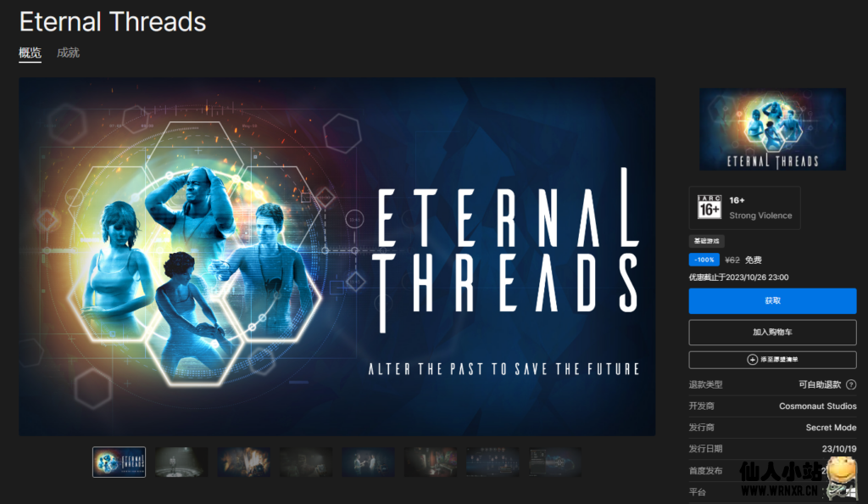This screenshot has width=868, height=504.
Task: Select the fifth screenshot thumbnail
Action: tap(368, 462)
